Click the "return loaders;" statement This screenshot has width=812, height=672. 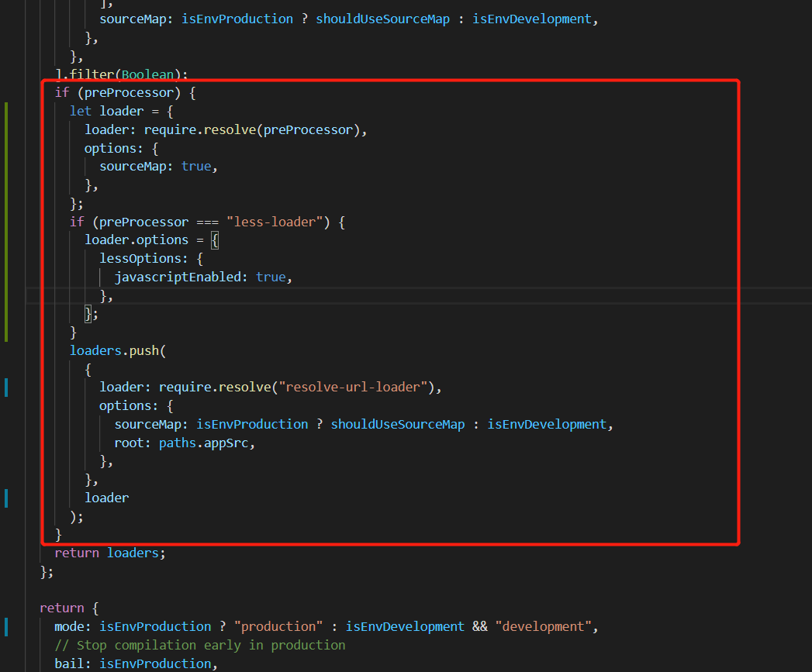coord(110,553)
